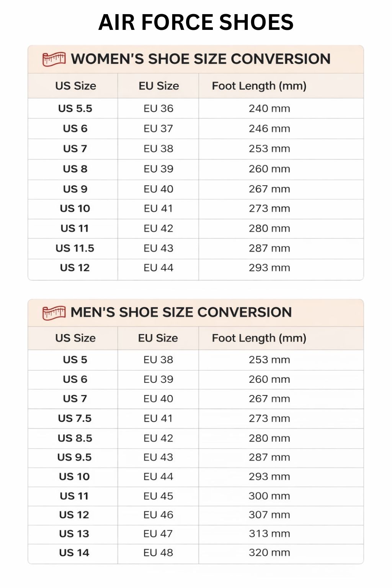Click the measuring tape icon beside Women's heading
This screenshot has width=392, height=588.
[54, 59]
